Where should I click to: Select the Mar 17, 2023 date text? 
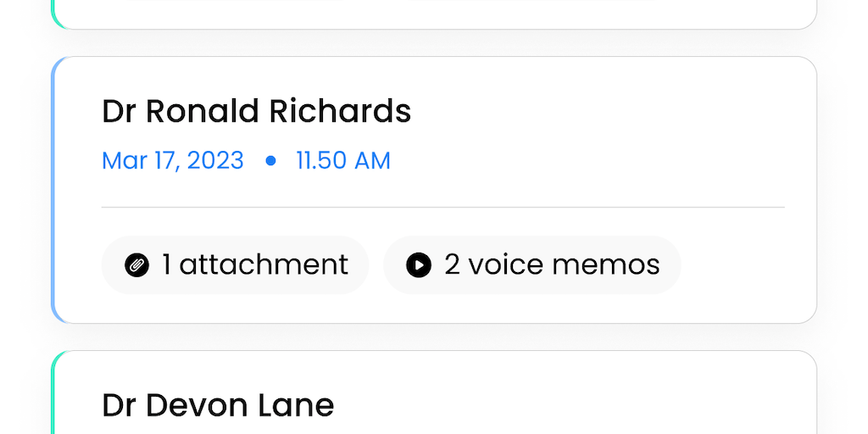coord(173,160)
